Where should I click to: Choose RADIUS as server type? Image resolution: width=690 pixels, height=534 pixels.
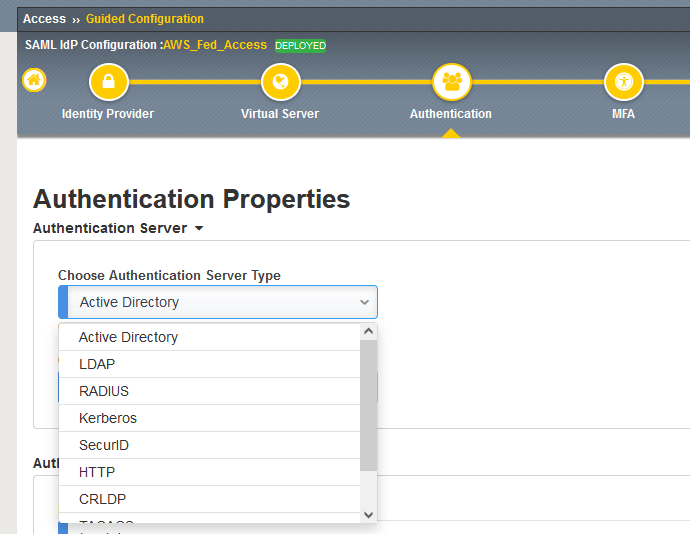(104, 391)
